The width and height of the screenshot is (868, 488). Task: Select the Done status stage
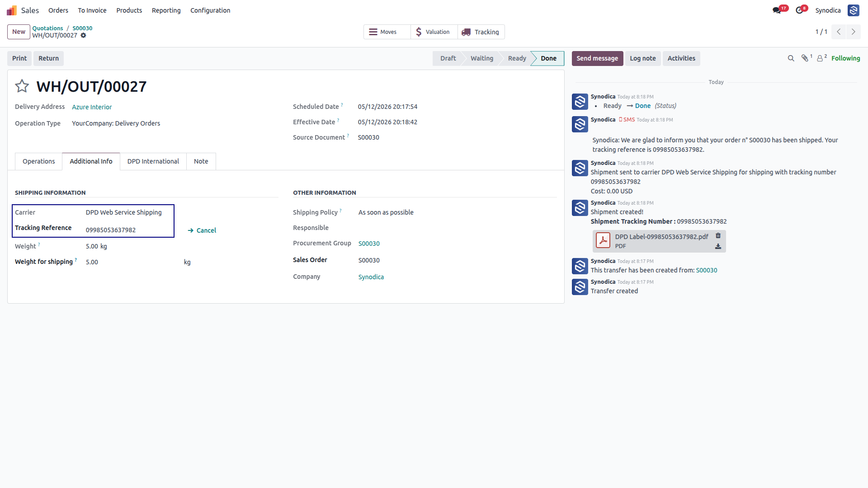pos(548,58)
